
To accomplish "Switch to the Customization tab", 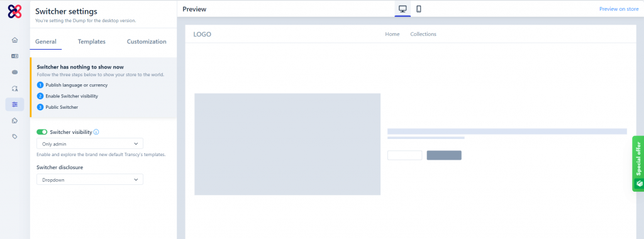I will coord(147,42).
